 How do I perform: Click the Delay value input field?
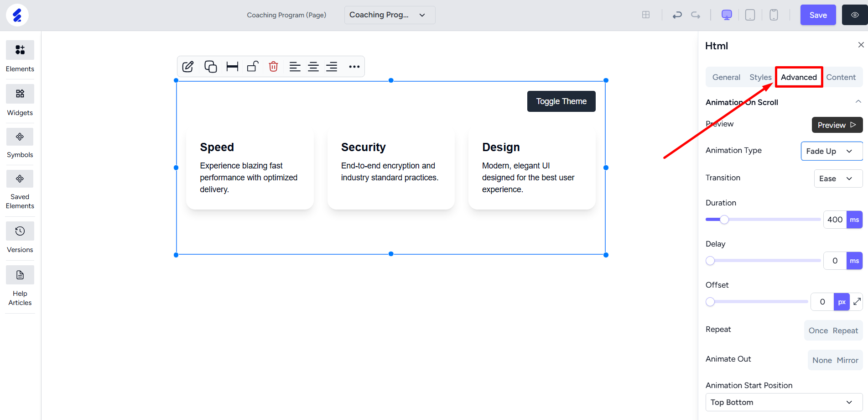coord(835,261)
